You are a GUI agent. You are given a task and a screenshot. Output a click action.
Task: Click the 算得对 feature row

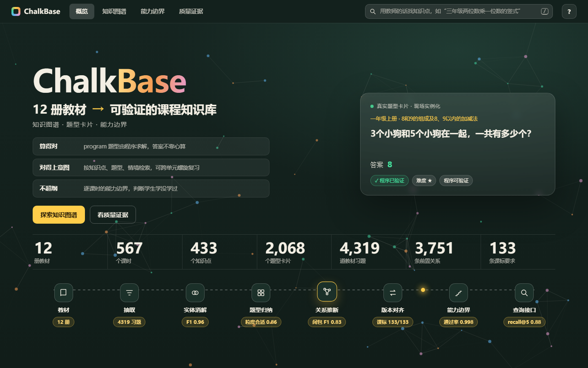coord(151,146)
